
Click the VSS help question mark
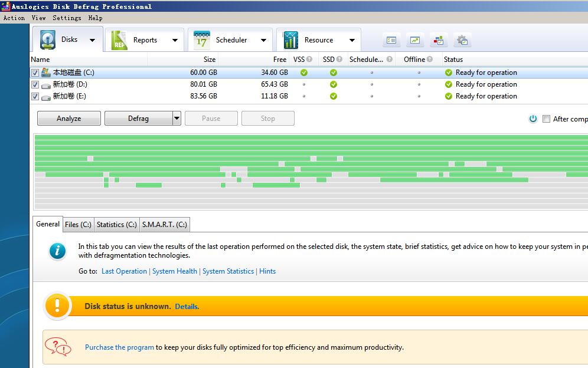309,59
